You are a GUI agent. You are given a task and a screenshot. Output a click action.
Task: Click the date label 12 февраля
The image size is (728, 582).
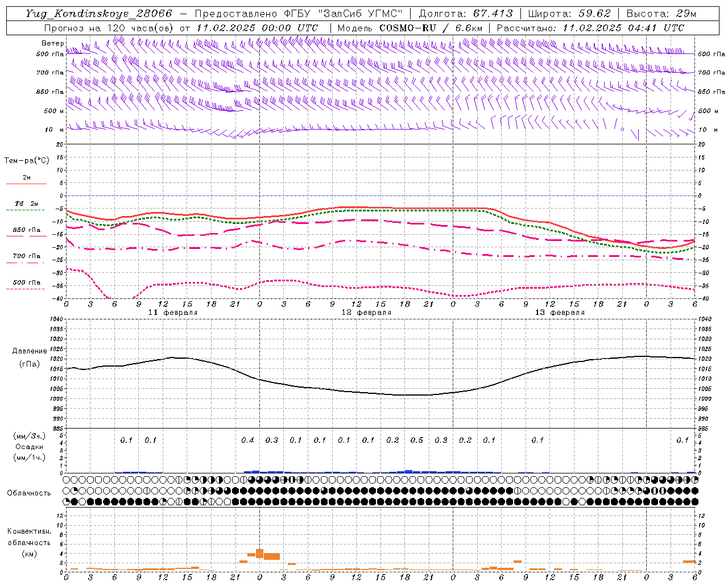point(366,313)
